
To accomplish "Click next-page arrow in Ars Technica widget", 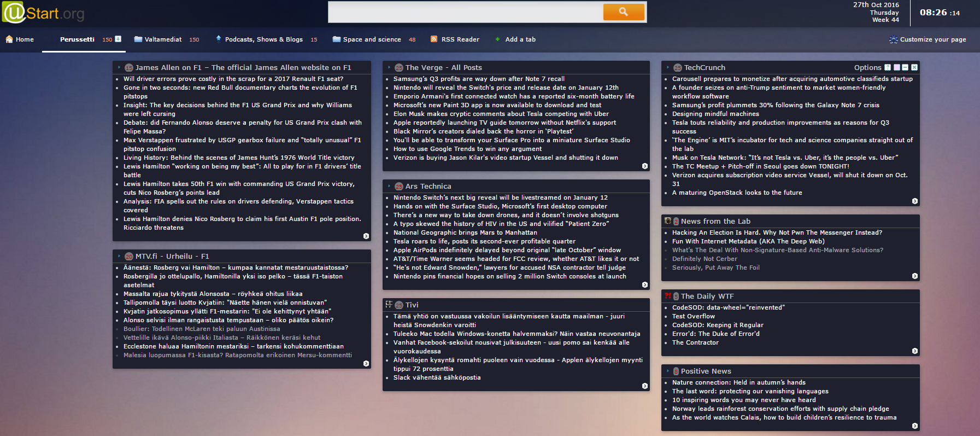I will pos(645,285).
